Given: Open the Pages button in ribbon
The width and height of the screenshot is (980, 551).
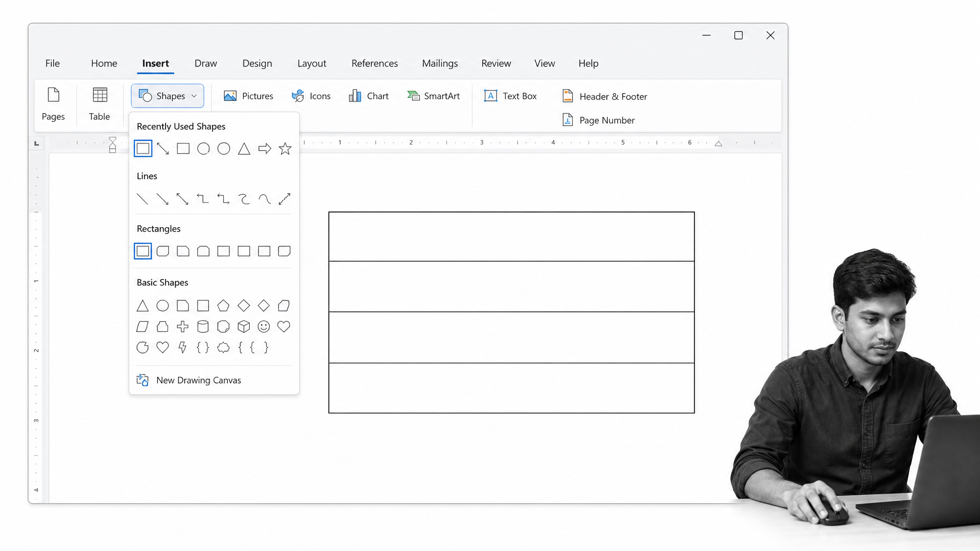Looking at the screenshot, I should pyautogui.click(x=53, y=104).
